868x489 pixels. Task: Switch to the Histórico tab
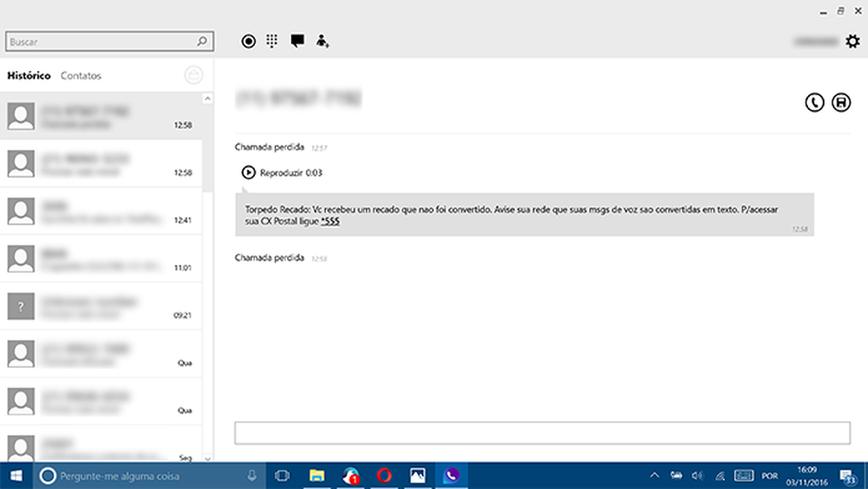pos(29,75)
